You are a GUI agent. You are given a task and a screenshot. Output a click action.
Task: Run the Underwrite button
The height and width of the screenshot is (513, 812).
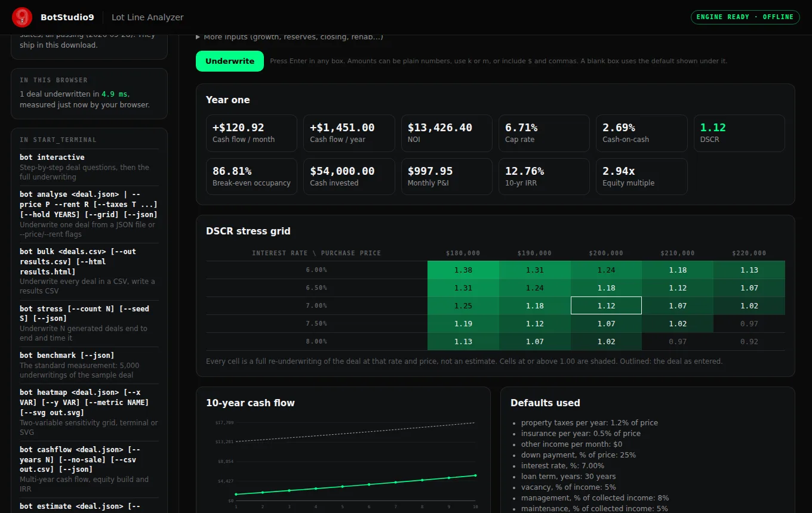(230, 61)
